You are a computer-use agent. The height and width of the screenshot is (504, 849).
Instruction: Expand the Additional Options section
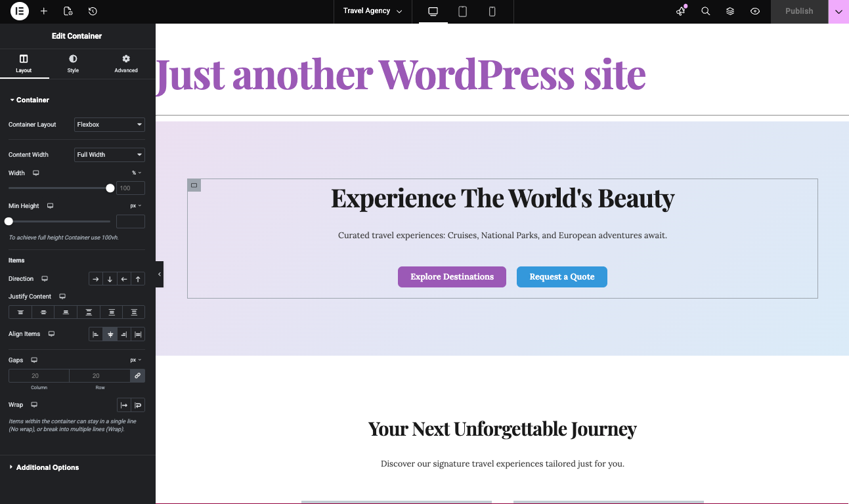click(47, 467)
